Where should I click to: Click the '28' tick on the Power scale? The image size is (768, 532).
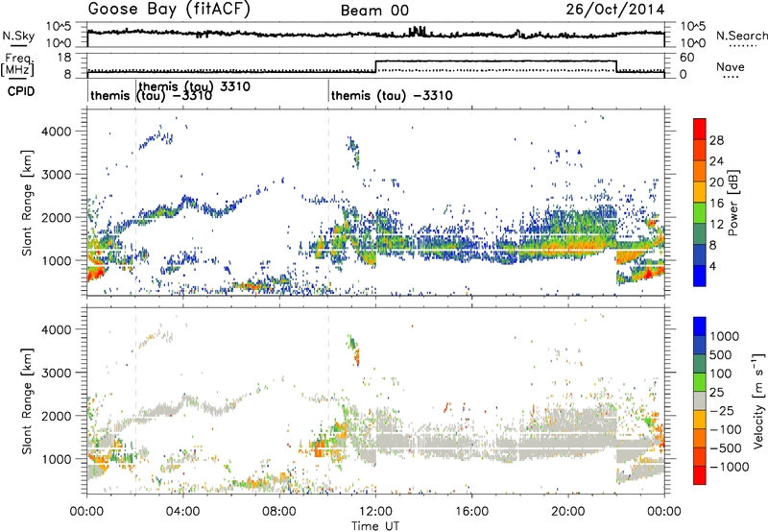click(x=716, y=141)
